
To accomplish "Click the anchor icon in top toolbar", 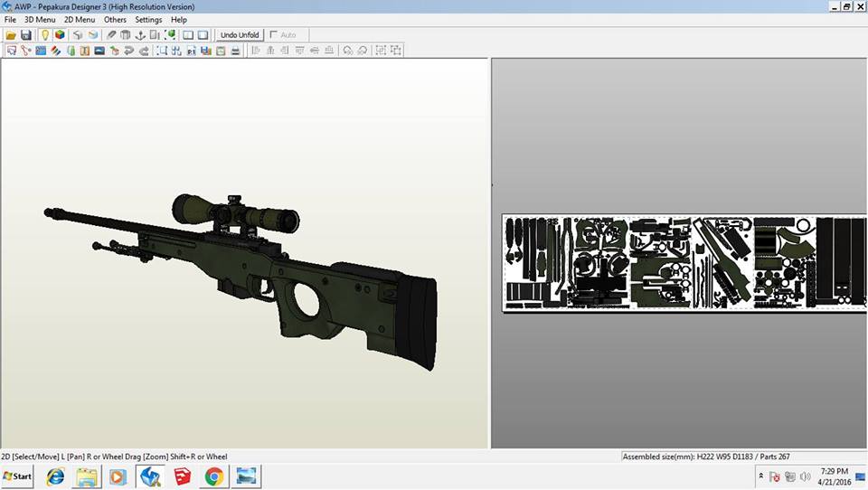I will (x=140, y=35).
